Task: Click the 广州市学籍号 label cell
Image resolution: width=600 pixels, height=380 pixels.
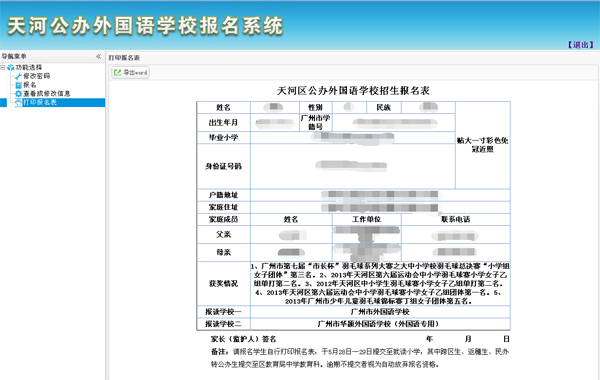Action: coord(316,122)
